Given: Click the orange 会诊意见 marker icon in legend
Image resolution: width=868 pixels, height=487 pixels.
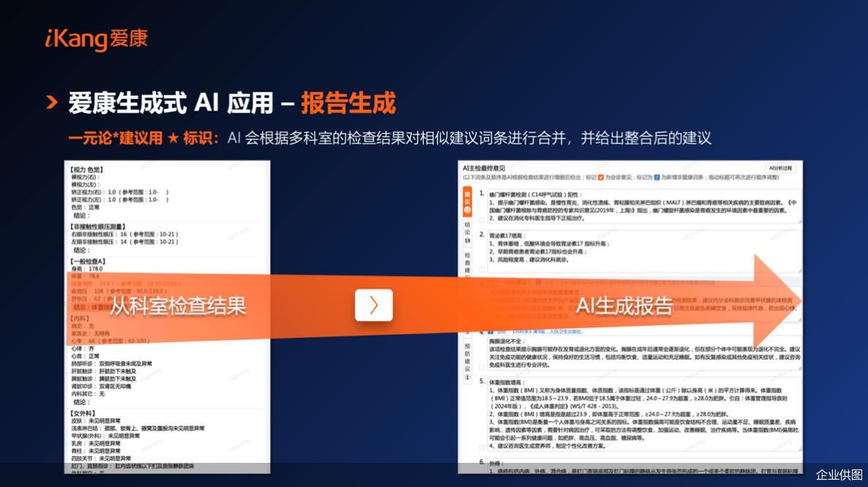Looking at the screenshot, I should pyautogui.click(x=601, y=178).
